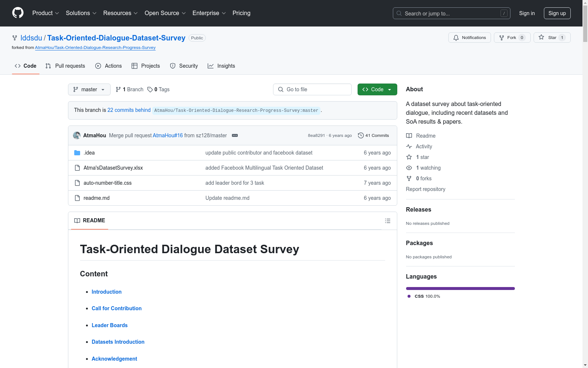
Task: Click the Sign up button
Action: click(557, 13)
